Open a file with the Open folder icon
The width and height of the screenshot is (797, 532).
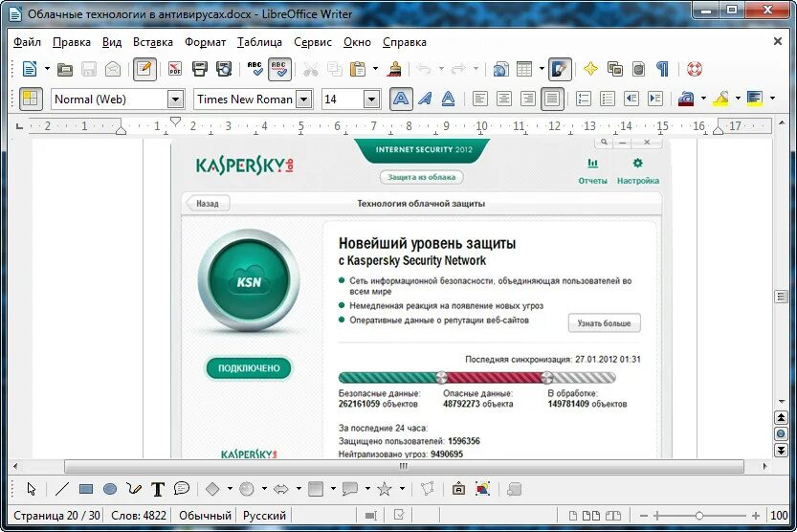[x=64, y=69]
